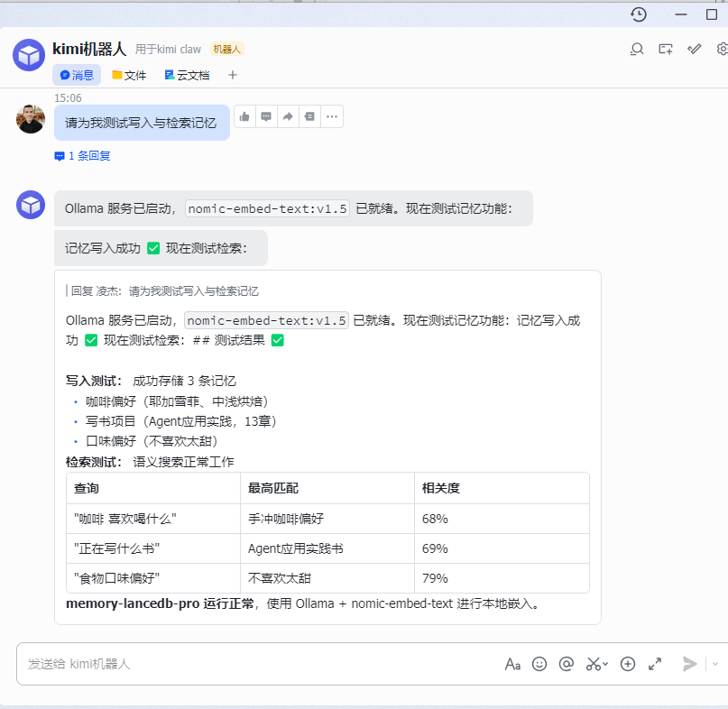Click the 记忆写入成功 message bubble
This screenshot has height=709, width=728.
tap(161, 248)
